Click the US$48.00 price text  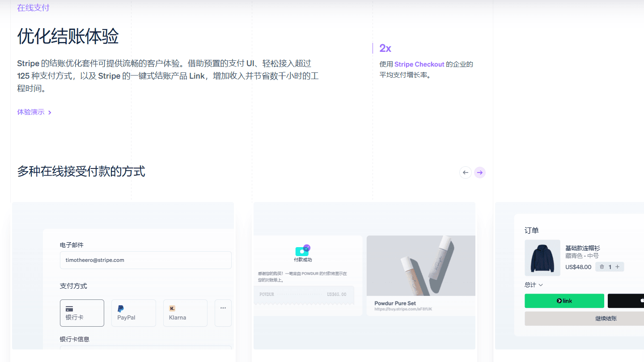(578, 267)
